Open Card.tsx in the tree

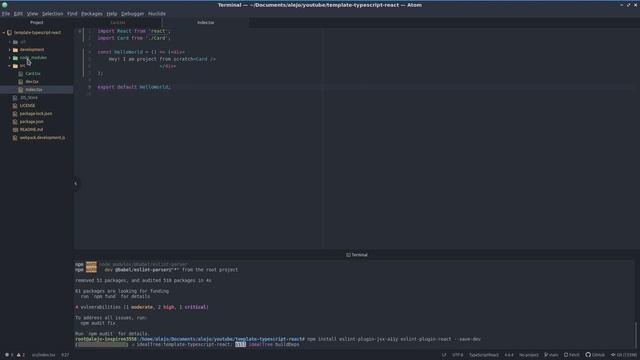(33, 73)
